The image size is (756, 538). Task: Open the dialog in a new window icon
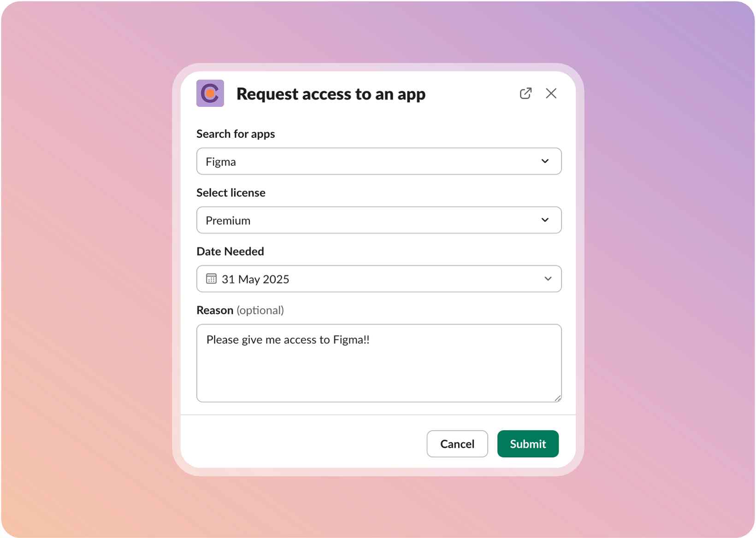point(526,94)
